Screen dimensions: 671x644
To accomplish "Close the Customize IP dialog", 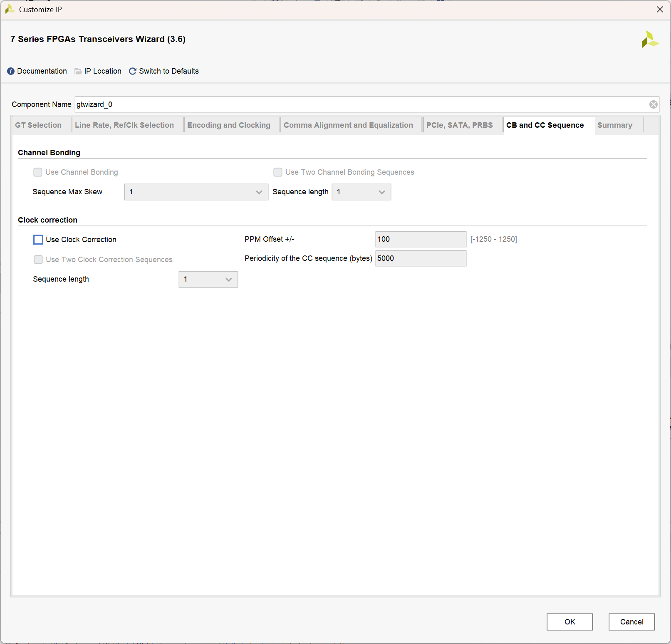I will click(660, 9).
